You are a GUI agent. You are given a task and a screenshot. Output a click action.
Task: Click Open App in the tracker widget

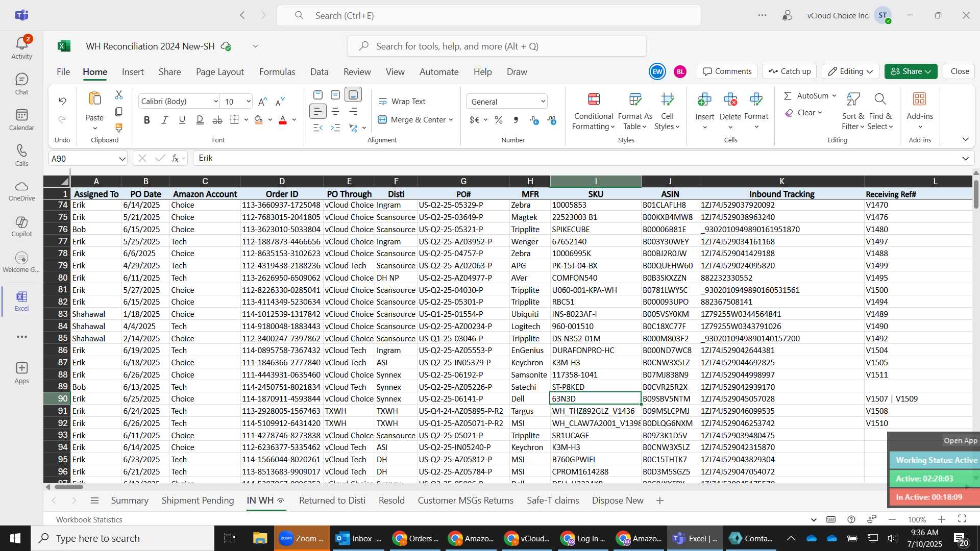tap(960, 441)
